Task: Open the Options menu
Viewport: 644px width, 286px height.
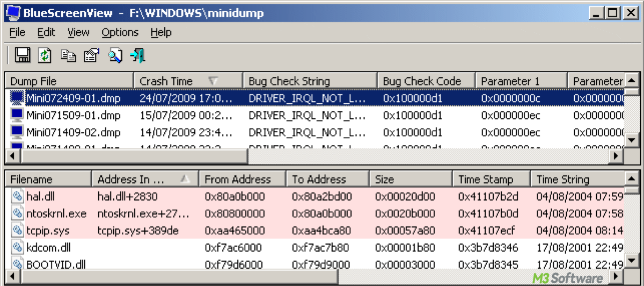Action: pyautogui.click(x=120, y=32)
